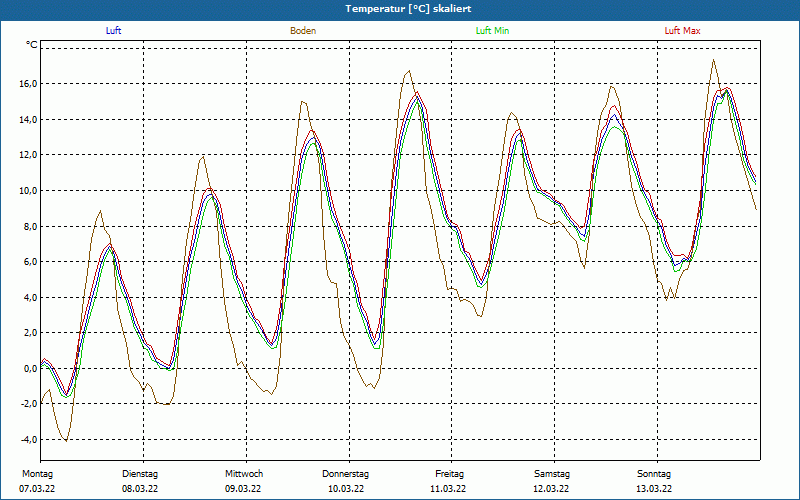Click the °C axis unit label

[32, 45]
